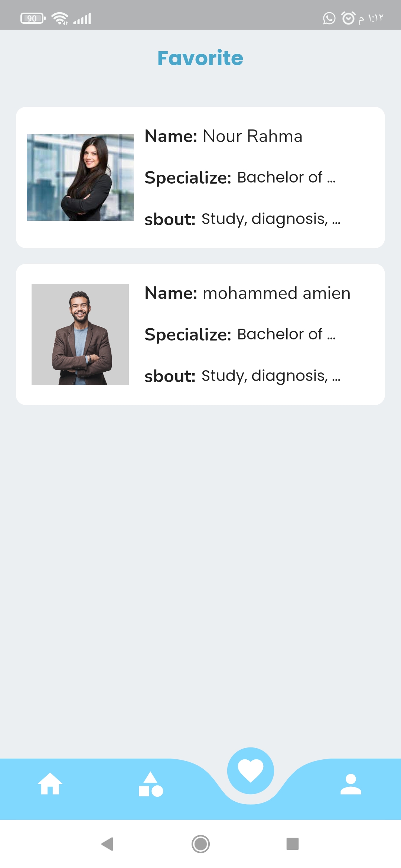Expand Nour Rahma's truncated about text
The width and height of the screenshot is (401, 868).
coord(271,219)
